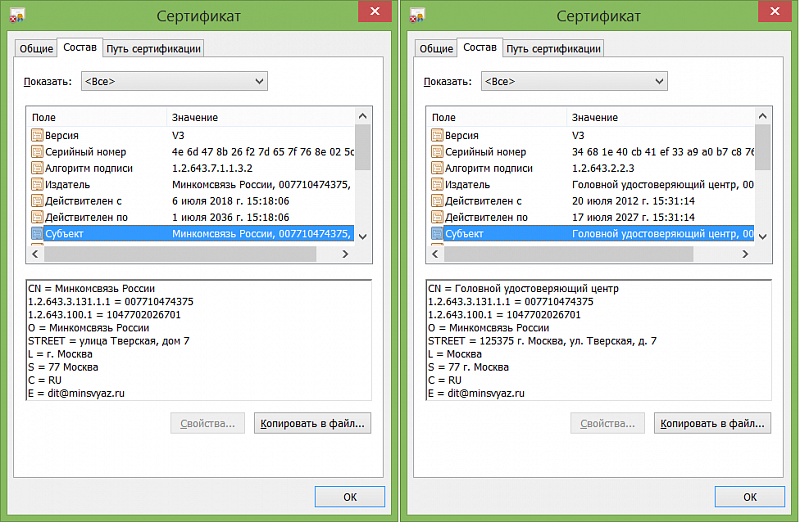Switch to Общие tab in right window
Image resolution: width=800 pixels, height=522 pixels.
(436, 48)
